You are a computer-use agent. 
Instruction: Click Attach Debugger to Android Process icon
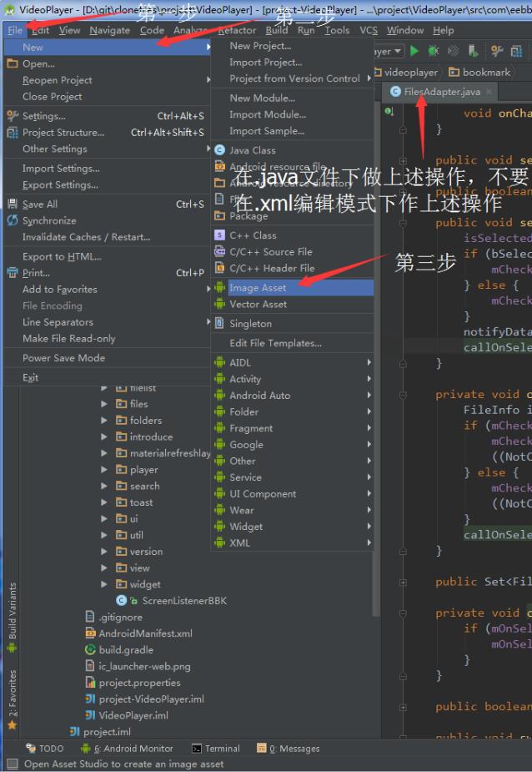[473, 51]
